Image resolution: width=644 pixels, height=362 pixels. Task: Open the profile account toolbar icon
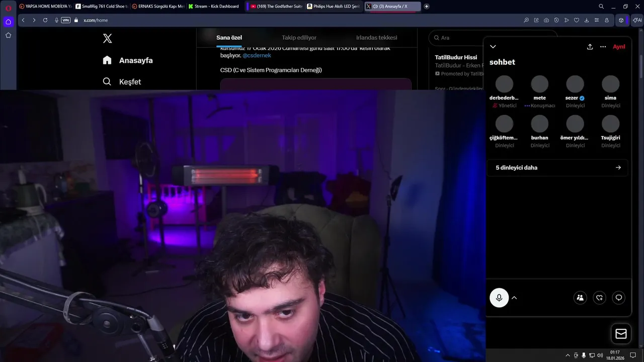607,20
